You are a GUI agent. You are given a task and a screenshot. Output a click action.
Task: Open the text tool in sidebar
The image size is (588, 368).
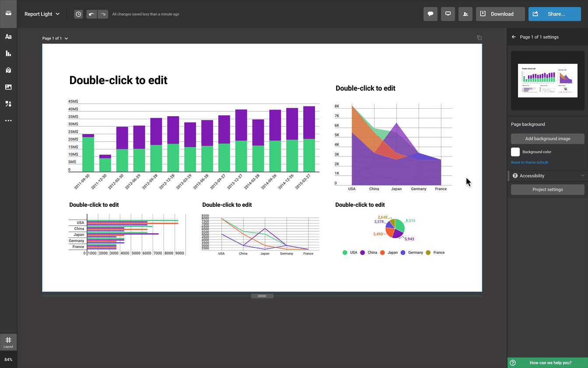8,37
